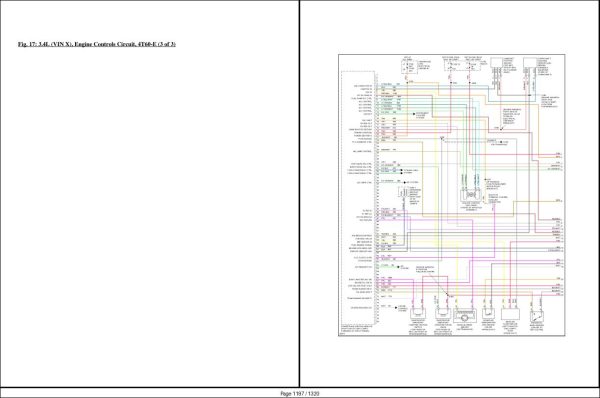600x398 pixels.
Task: Click the caption text under the dashed control module
Action: pos(356,330)
